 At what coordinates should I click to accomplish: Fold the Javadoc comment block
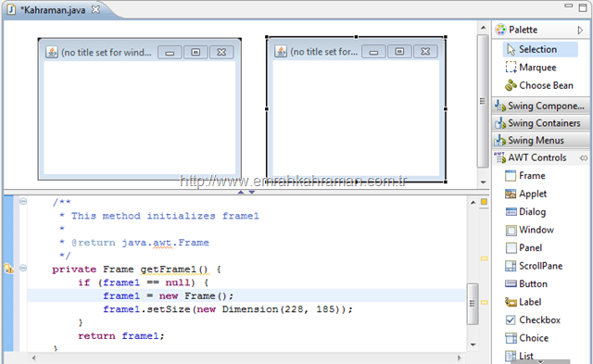coord(23,201)
